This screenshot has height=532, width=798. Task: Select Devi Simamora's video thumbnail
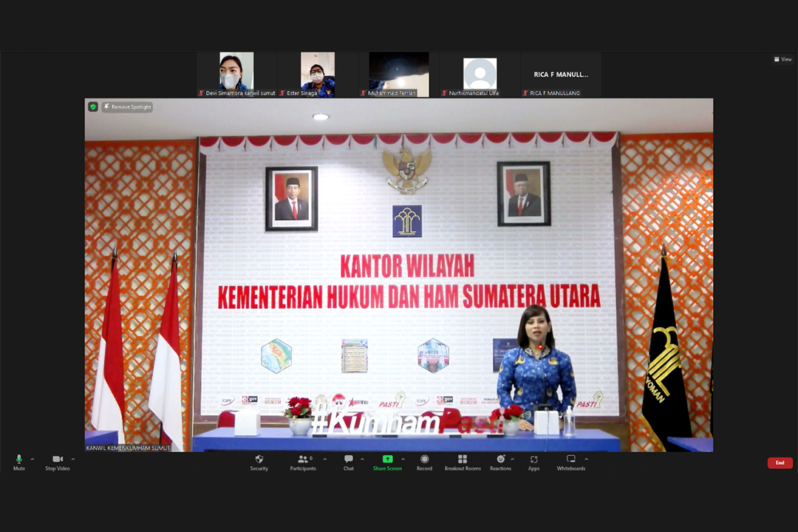point(236,74)
